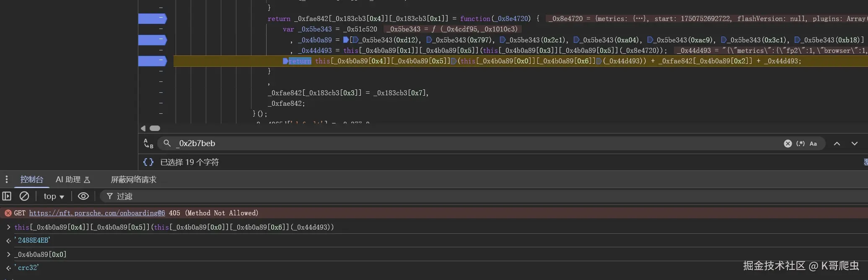Click inline breakpoint marker before (this[_0x4b0a89[0x0]]

coord(453,61)
